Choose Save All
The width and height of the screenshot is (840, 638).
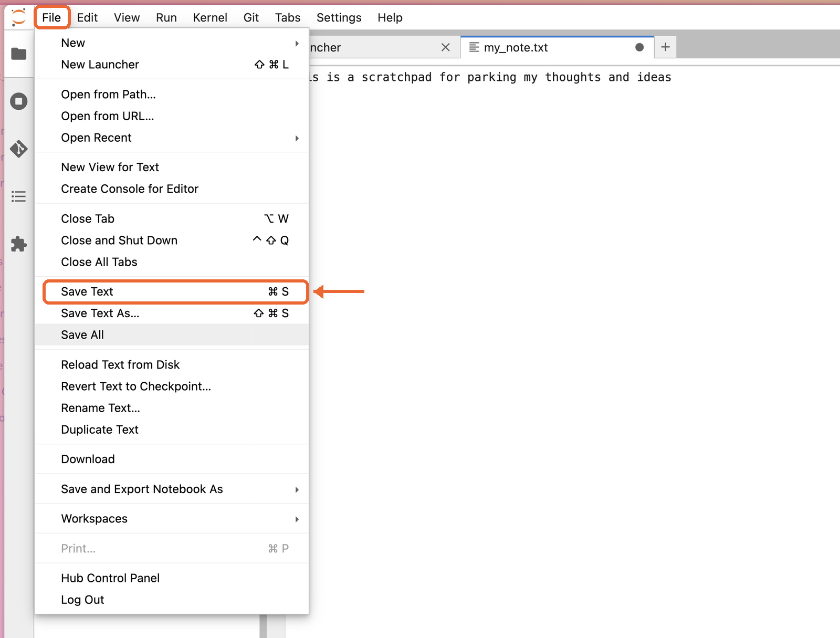pos(172,335)
